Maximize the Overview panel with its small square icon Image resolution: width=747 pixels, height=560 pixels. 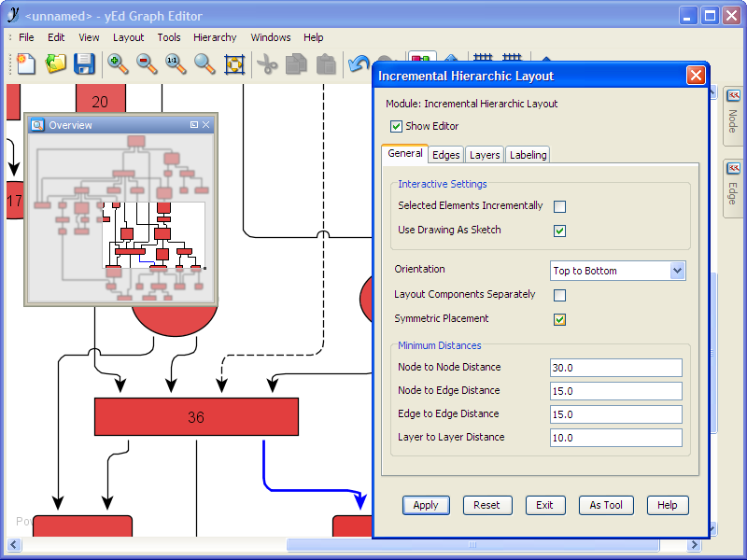194,125
